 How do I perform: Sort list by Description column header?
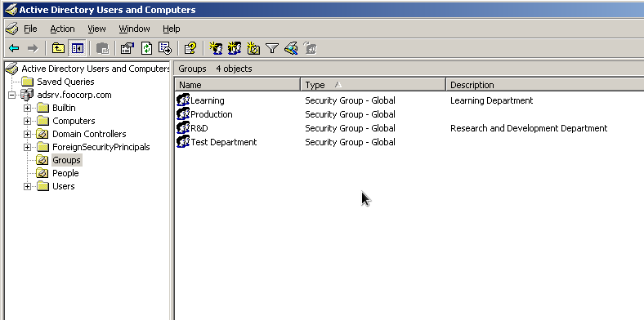pyautogui.click(x=545, y=85)
